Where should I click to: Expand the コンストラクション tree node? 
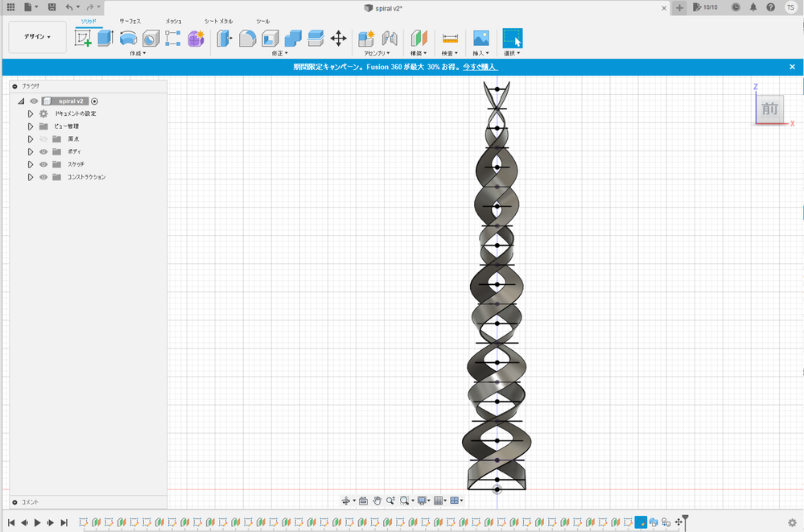coord(31,177)
